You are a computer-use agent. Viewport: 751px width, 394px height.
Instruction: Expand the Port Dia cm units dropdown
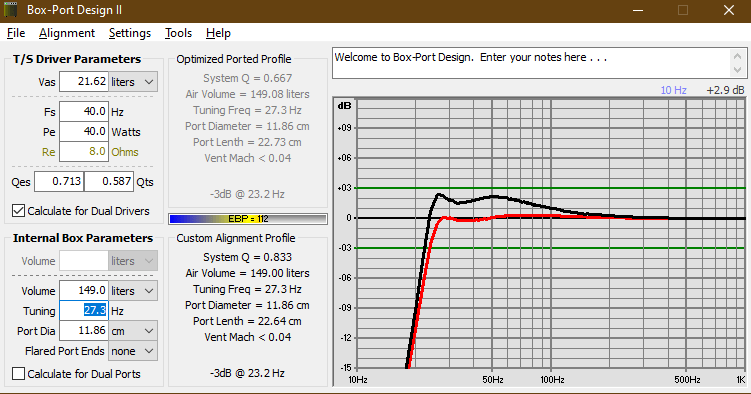(149, 331)
